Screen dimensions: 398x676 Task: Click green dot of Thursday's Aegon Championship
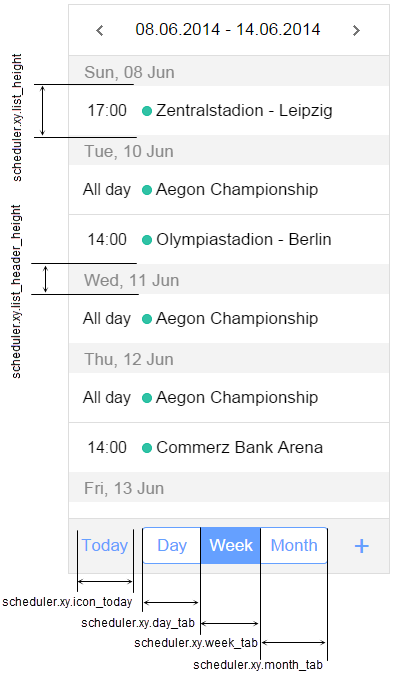pyautogui.click(x=147, y=398)
